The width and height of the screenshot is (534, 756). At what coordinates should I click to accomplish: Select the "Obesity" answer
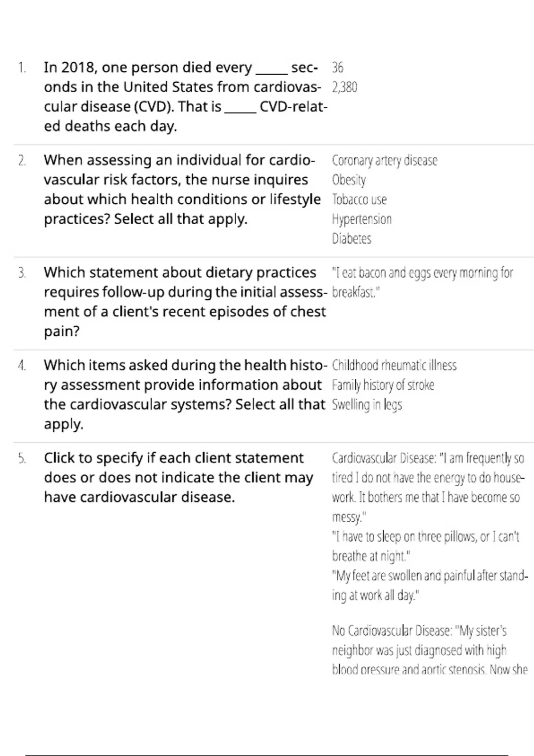349,180
